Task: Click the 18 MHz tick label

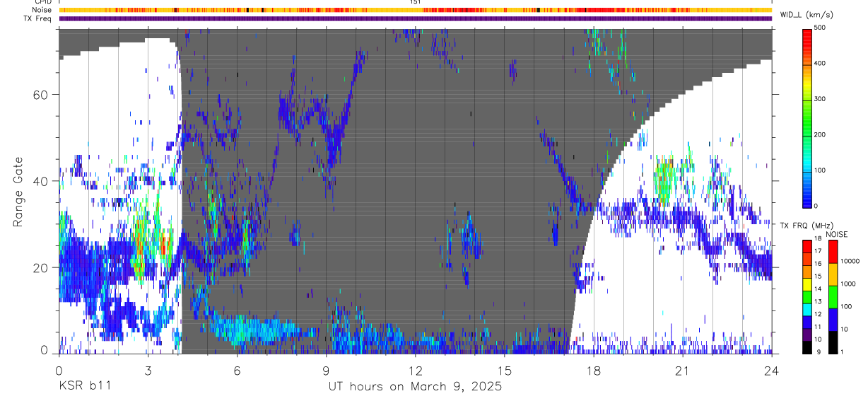Action: point(818,239)
